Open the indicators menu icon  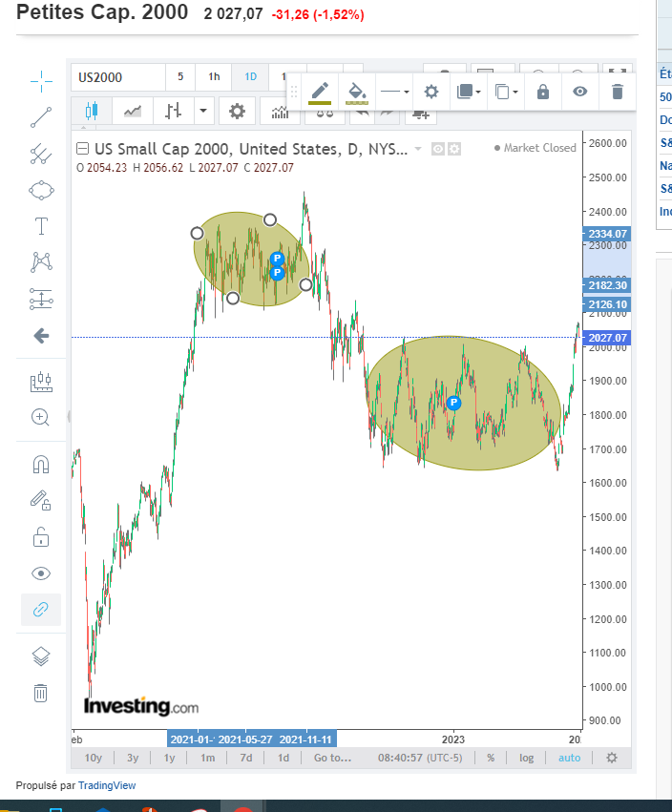point(280,112)
